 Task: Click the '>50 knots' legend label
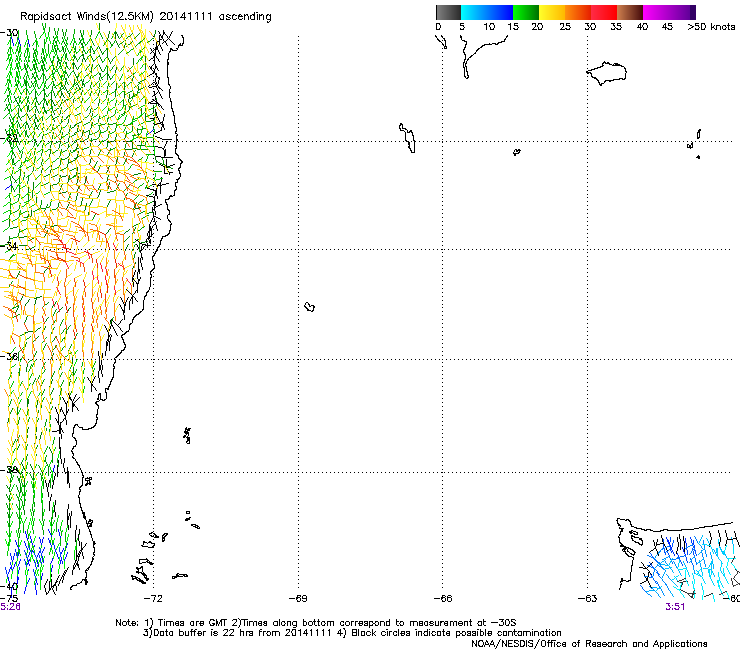click(711, 27)
